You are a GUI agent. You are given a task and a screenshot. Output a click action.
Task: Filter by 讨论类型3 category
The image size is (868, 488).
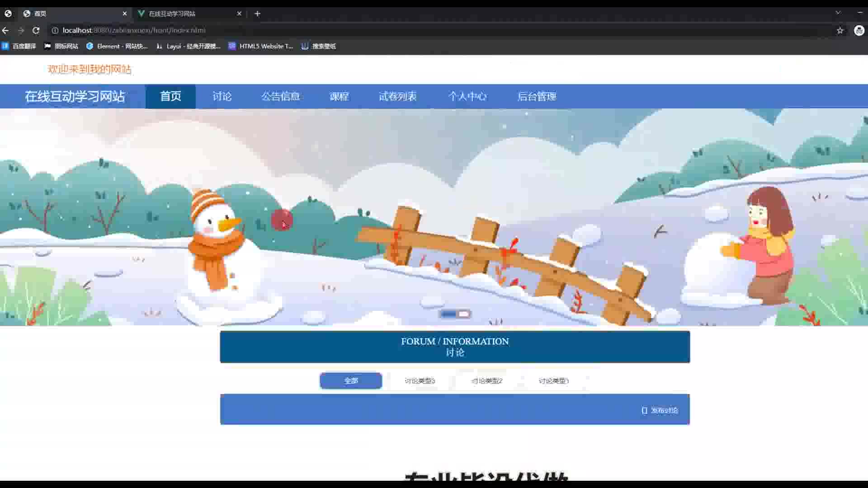[420, 380]
